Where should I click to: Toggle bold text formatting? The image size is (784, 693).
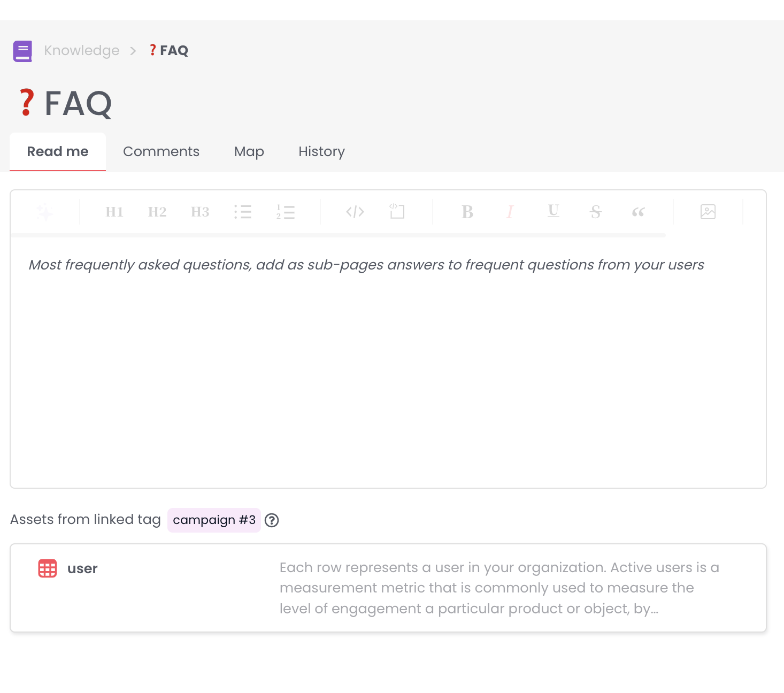coord(467,212)
